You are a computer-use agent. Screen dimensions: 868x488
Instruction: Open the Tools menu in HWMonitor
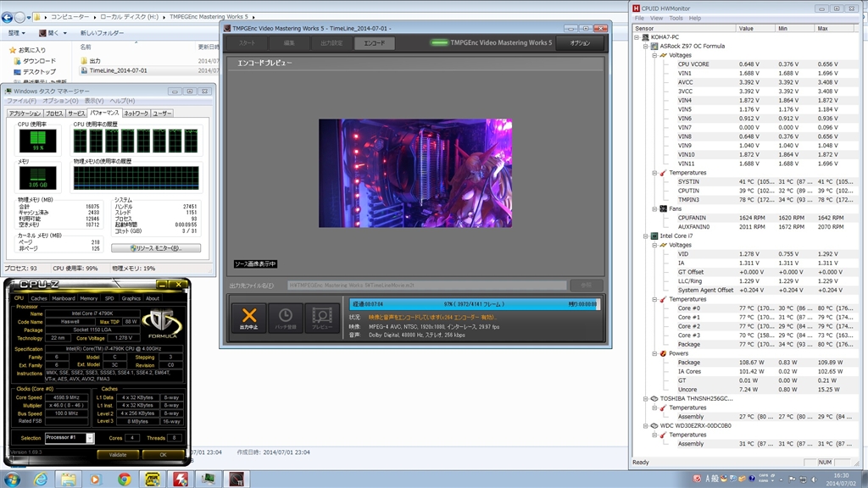[x=676, y=18]
